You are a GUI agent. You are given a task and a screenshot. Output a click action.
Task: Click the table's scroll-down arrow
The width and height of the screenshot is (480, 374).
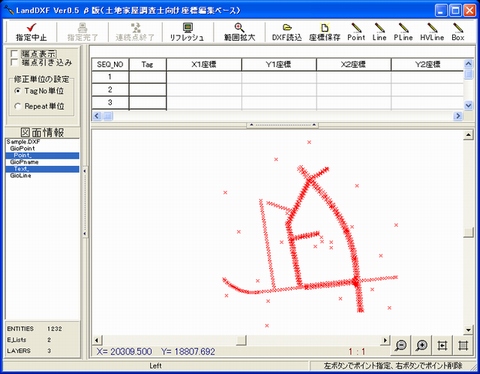(x=468, y=105)
